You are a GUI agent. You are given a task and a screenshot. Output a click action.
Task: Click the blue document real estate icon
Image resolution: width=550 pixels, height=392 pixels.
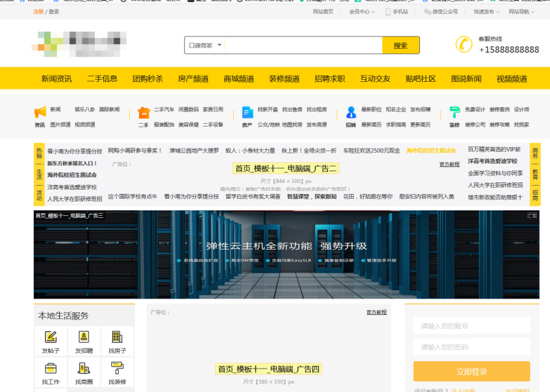pyautogui.click(x=247, y=112)
